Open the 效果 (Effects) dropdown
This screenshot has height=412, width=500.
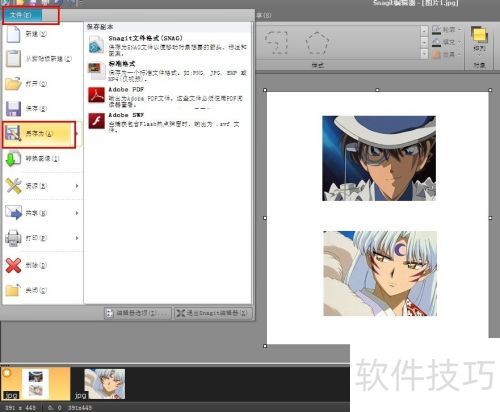[x=447, y=54]
